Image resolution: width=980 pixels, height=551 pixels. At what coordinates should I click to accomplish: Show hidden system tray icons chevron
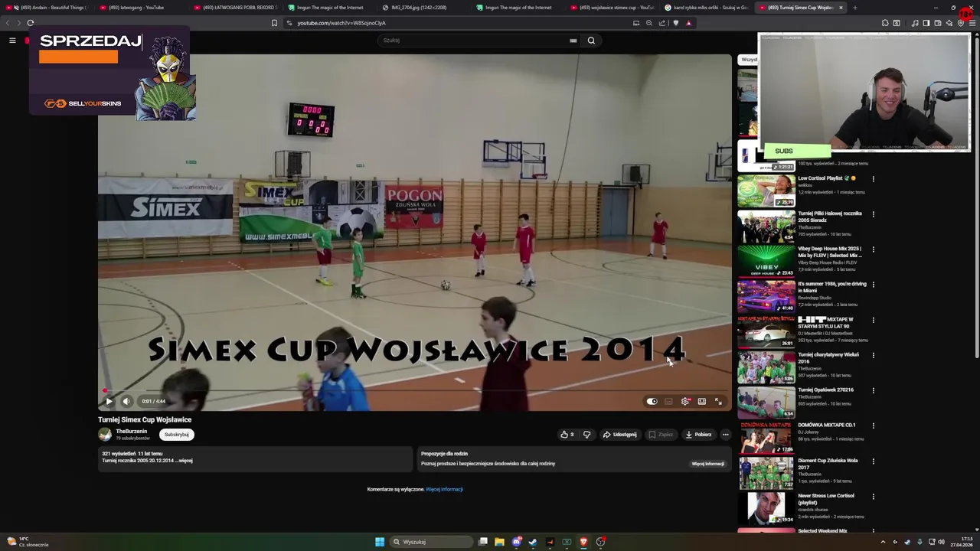883,542
